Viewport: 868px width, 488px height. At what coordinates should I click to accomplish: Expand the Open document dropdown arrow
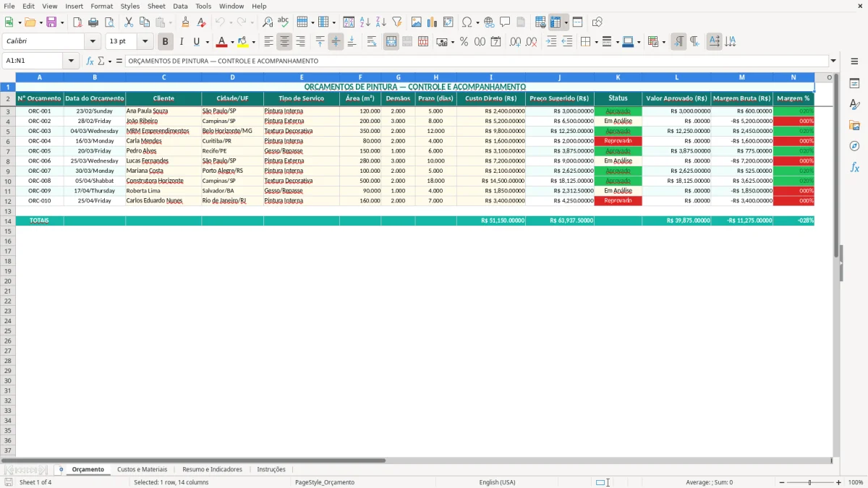40,22
